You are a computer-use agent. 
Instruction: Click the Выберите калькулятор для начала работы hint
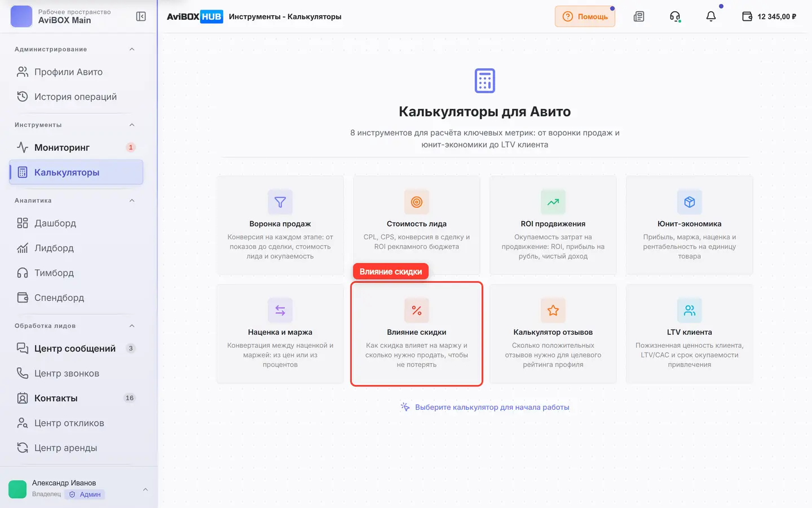485,407
